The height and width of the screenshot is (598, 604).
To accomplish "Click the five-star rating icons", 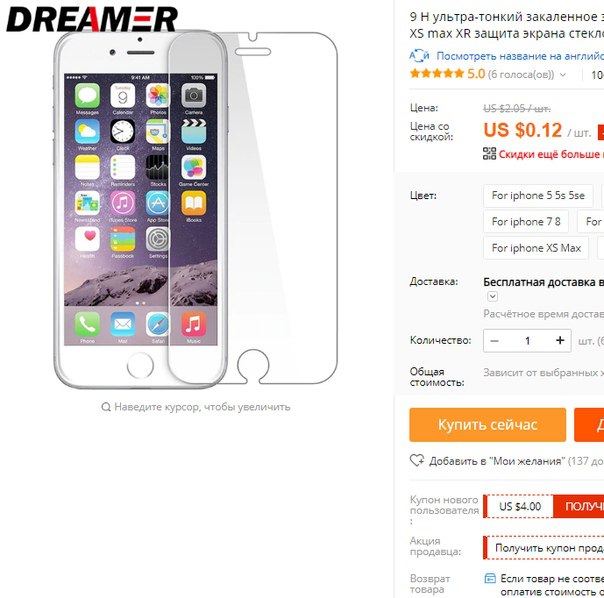I will 437,73.
